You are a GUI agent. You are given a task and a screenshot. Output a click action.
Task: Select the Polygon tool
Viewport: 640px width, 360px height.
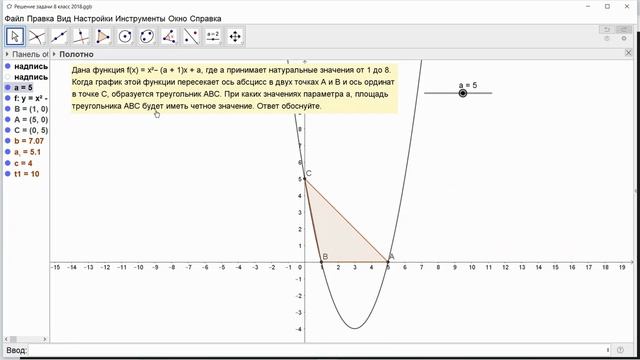[103, 36]
